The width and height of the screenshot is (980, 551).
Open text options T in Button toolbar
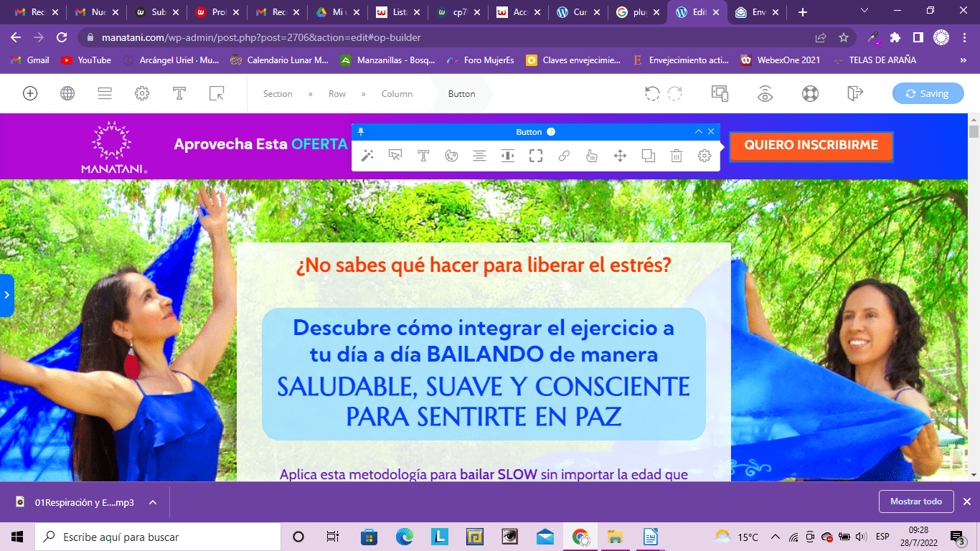(x=423, y=156)
